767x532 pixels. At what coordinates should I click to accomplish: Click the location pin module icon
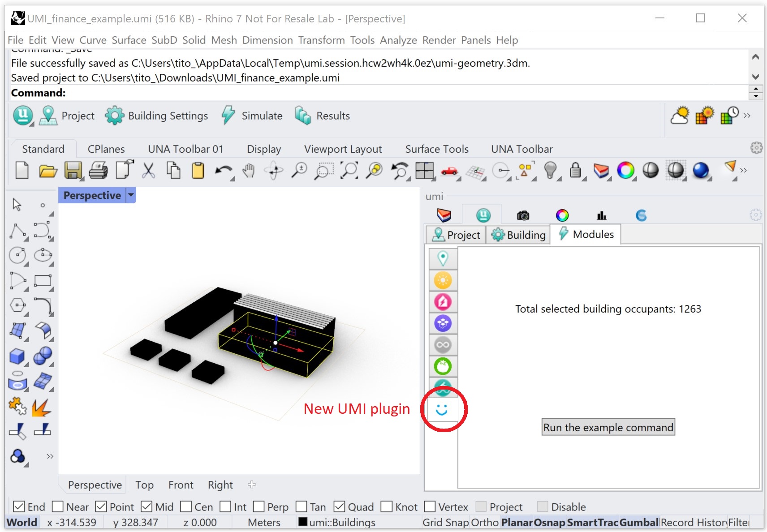443,258
